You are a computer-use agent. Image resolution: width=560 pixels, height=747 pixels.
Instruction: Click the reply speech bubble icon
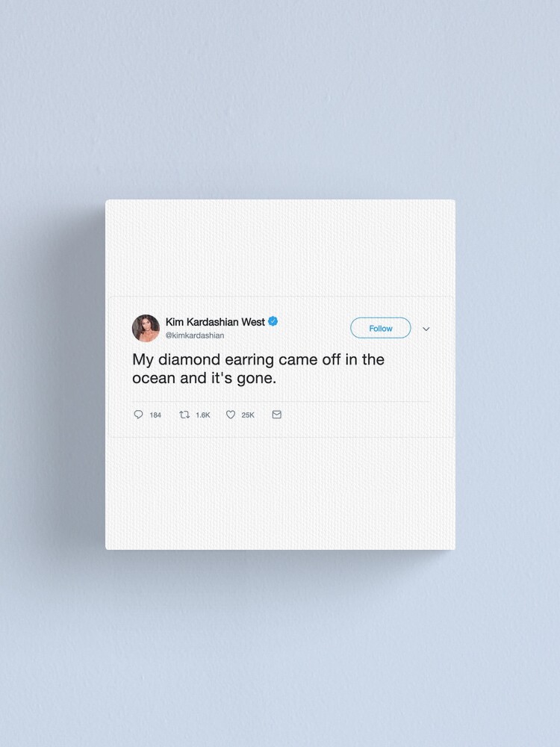pos(138,415)
